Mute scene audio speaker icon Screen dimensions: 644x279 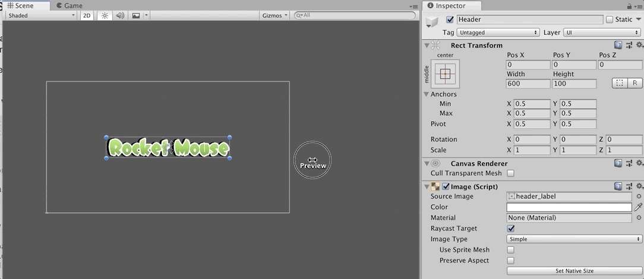click(x=120, y=15)
